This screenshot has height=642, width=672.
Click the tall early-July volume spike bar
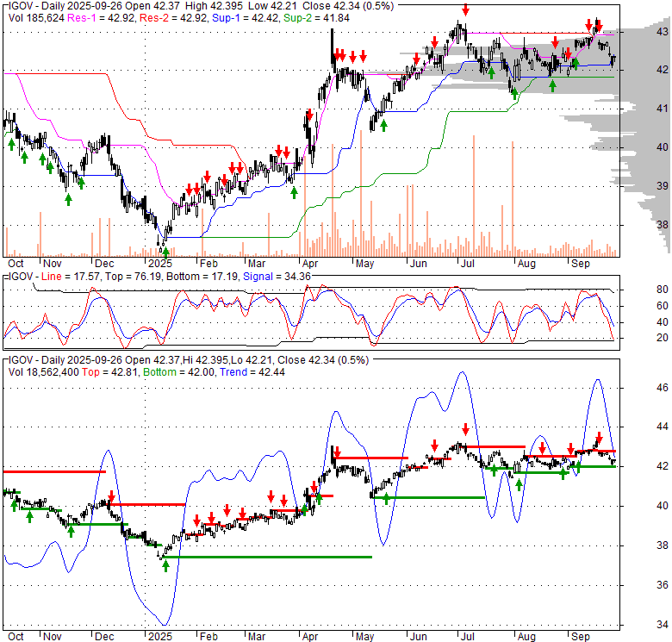click(474, 196)
